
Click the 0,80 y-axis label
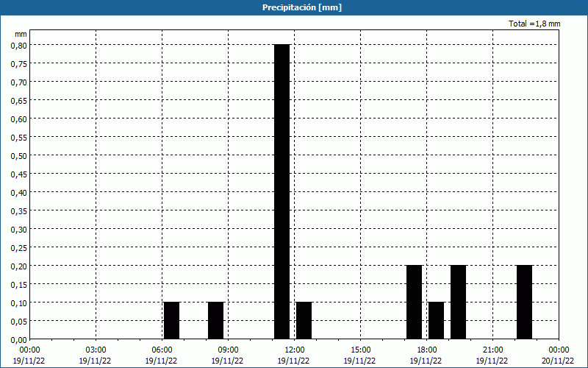pos(19,45)
